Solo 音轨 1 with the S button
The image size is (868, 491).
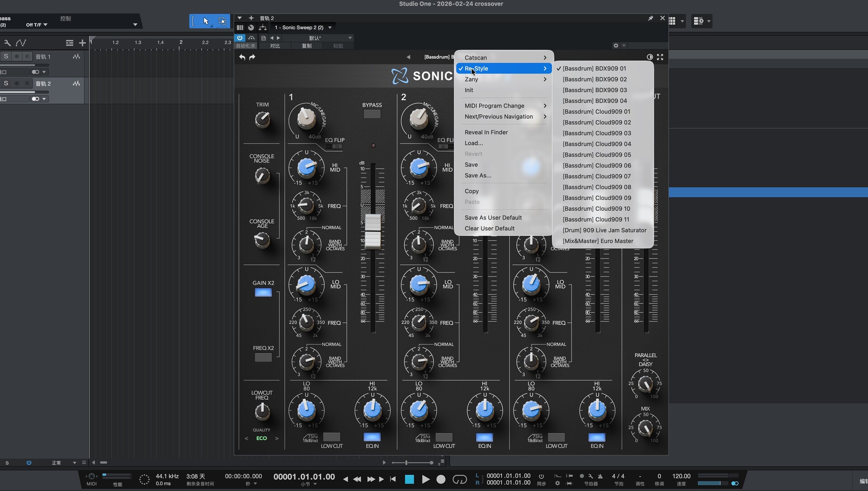click(x=6, y=56)
